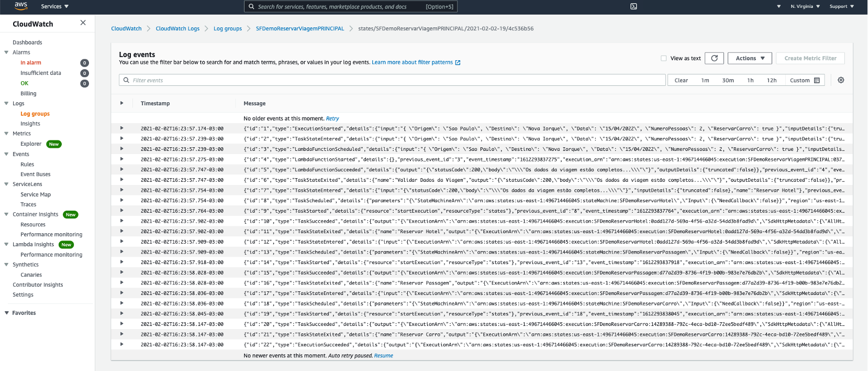Enable the View as text checkbox

(664, 58)
